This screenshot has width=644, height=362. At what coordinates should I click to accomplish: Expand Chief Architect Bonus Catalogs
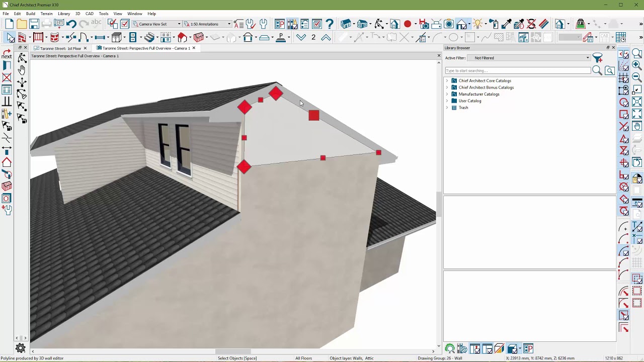point(447,87)
